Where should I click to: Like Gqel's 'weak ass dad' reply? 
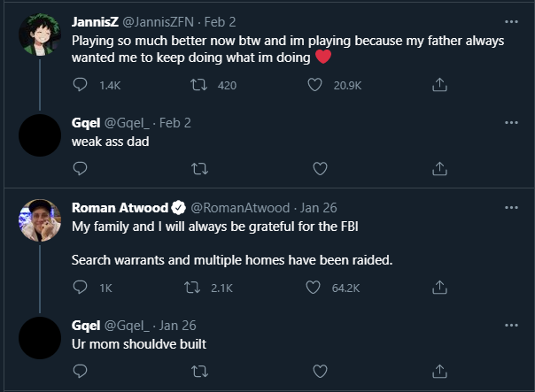(320, 167)
